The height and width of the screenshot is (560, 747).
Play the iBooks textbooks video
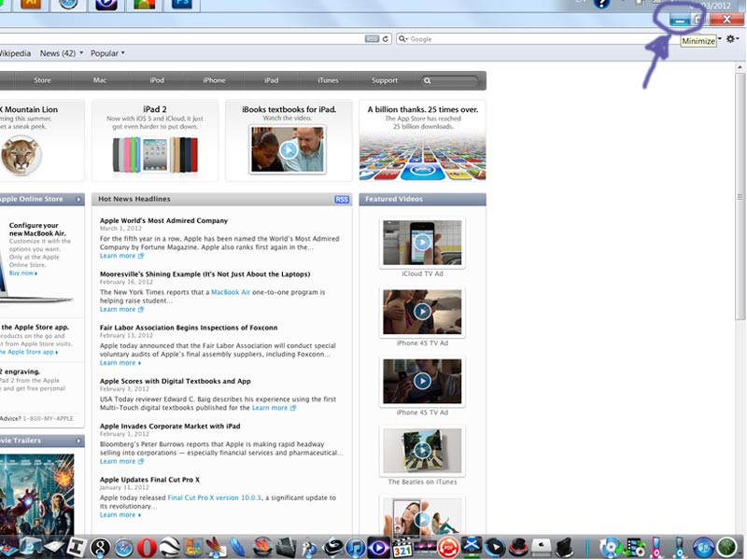289,150
